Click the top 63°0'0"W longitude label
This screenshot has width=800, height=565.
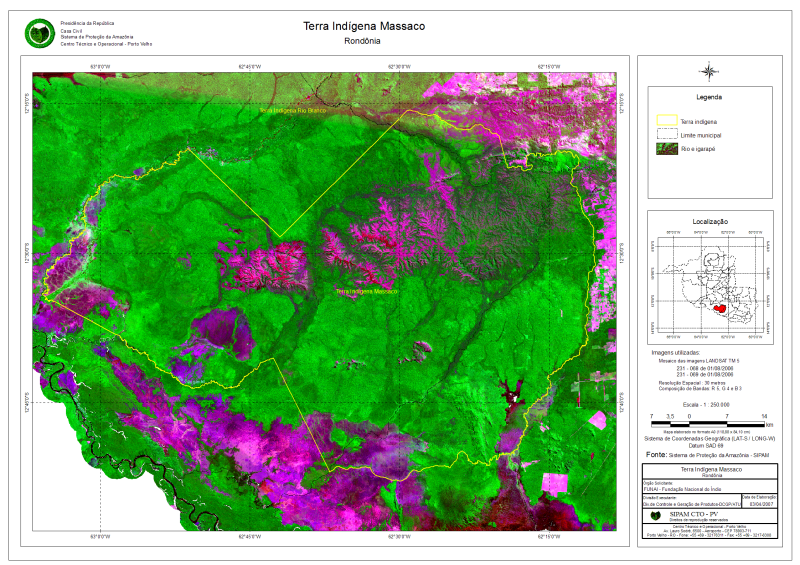[x=100, y=67]
